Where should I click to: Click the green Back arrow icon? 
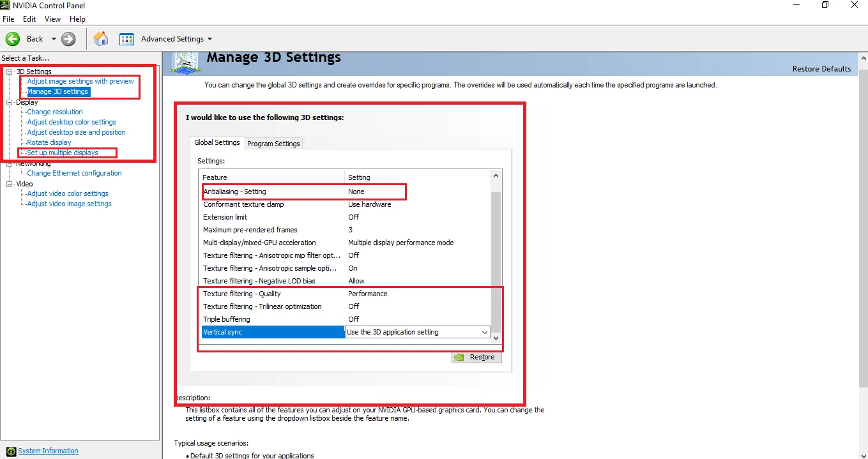pos(13,39)
